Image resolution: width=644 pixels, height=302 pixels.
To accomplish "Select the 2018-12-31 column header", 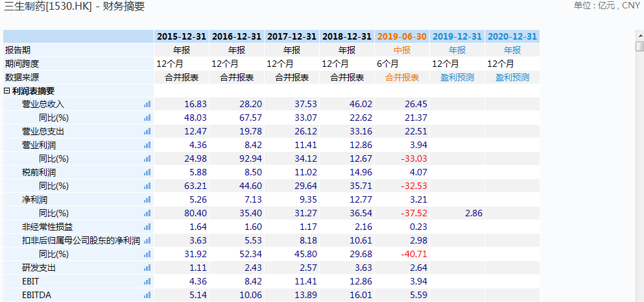I will [x=347, y=36].
